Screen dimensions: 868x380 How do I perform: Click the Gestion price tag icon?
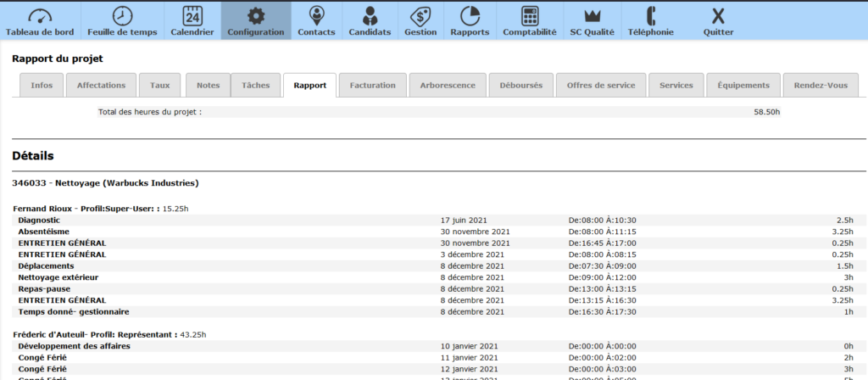pyautogui.click(x=420, y=16)
